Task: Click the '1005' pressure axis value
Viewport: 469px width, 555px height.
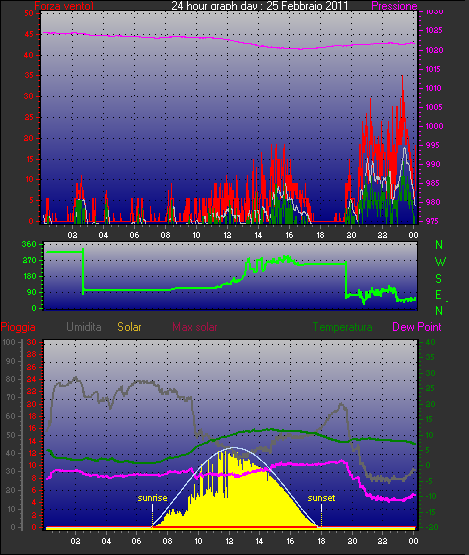Action: tap(434, 107)
